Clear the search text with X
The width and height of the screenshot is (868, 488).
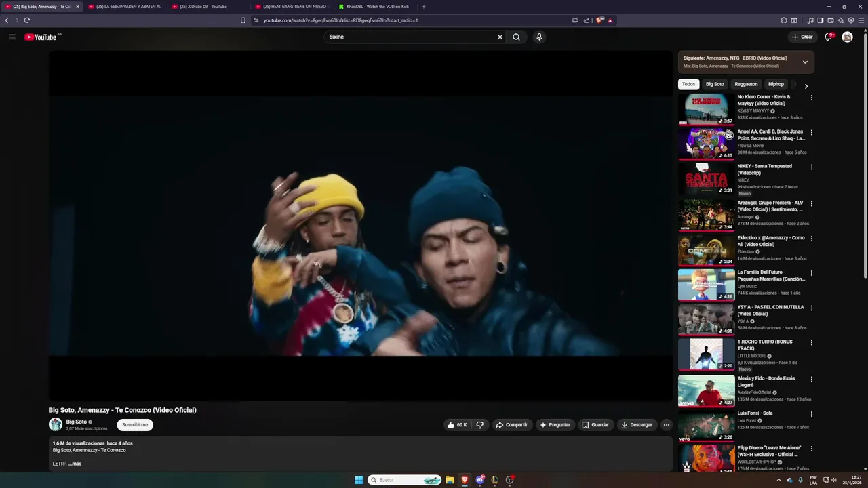tap(500, 37)
